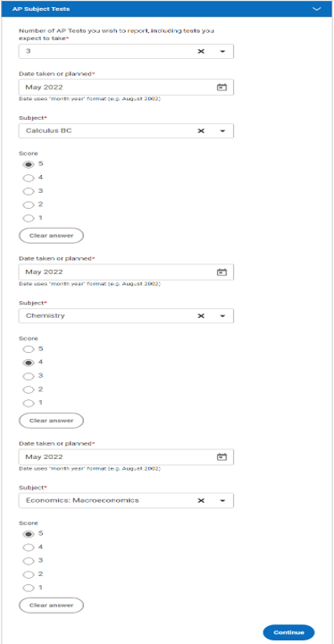Expand the Economics: Macroeconomics subject dropdown
Viewport: 334px width, 644px height.
pos(222,501)
